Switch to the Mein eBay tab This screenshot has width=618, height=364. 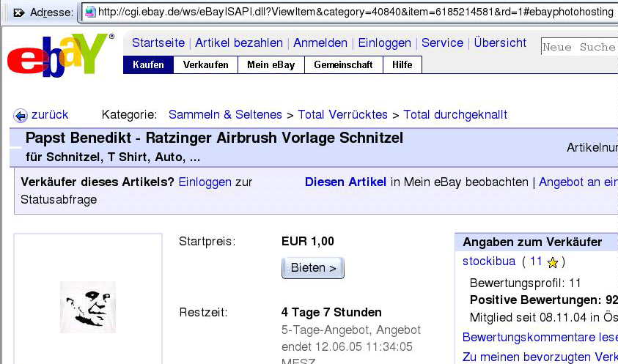click(x=271, y=64)
